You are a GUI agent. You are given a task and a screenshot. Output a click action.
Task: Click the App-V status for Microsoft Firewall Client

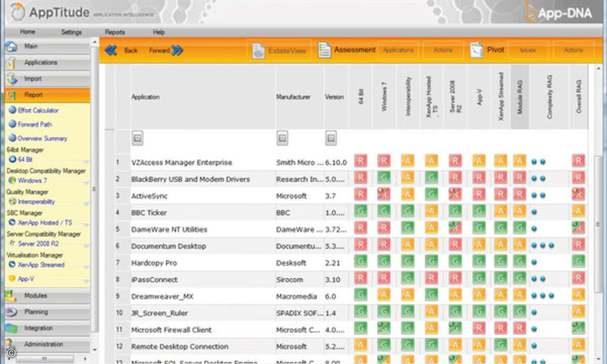tap(479, 329)
